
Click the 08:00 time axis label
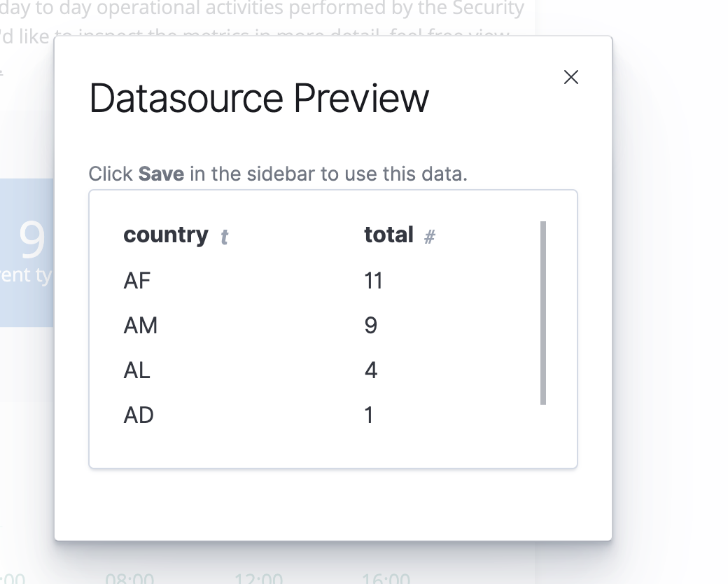[x=129, y=578]
